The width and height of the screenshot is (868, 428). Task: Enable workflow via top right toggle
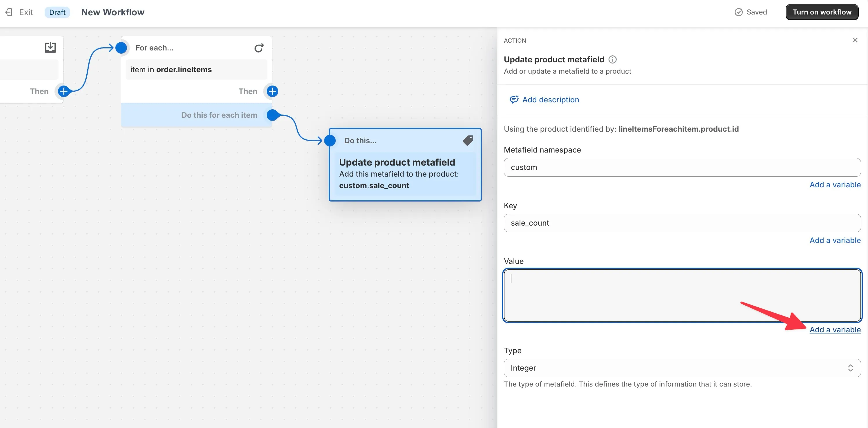click(822, 12)
